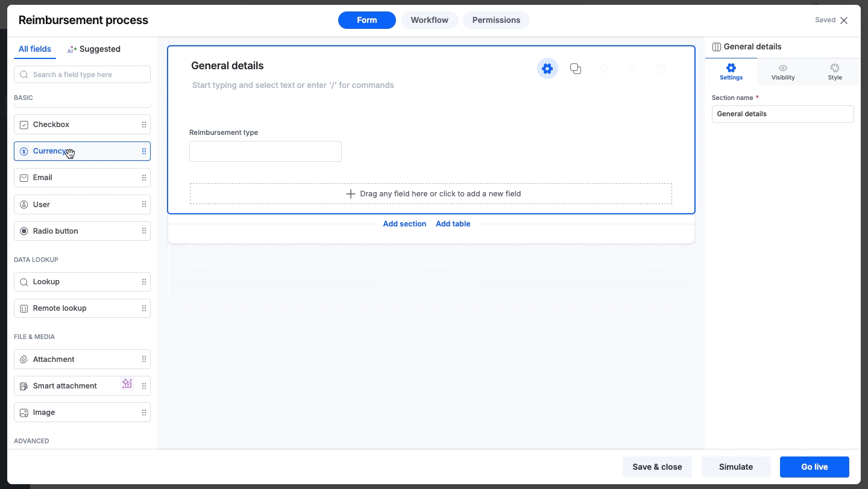Open the Permissions tab
Image resolution: width=868 pixels, height=489 pixels.
tap(496, 20)
